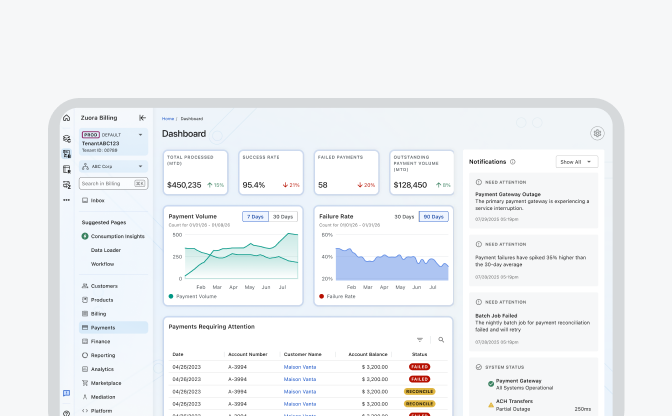Click the Home breadcrumb link
Viewport: 672px width, 416px height.
click(167, 119)
